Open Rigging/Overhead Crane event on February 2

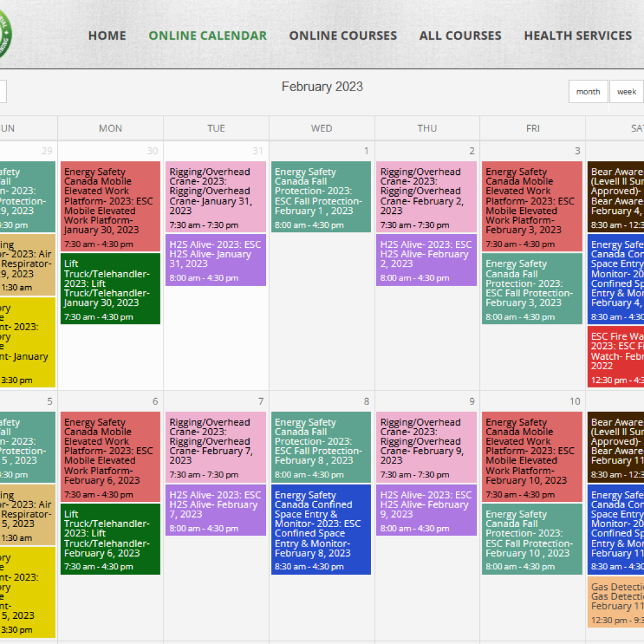click(x=426, y=196)
